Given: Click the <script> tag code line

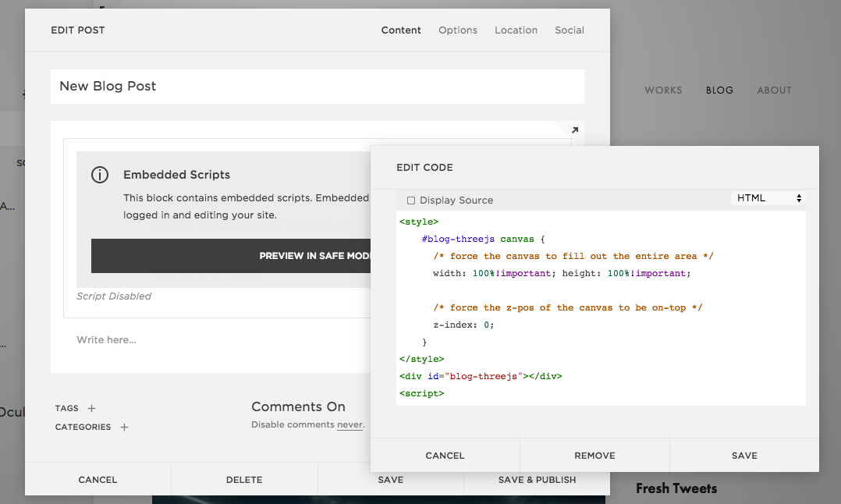Looking at the screenshot, I should pos(421,393).
